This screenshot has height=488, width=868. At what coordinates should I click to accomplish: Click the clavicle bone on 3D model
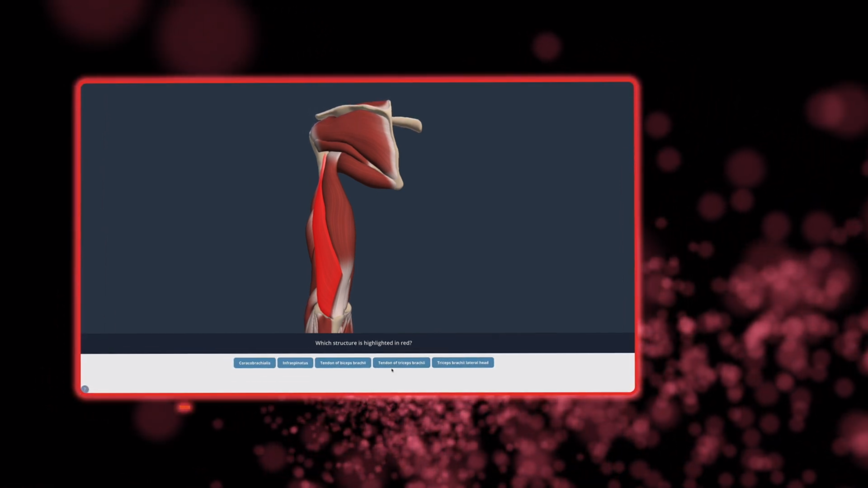coord(407,122)
